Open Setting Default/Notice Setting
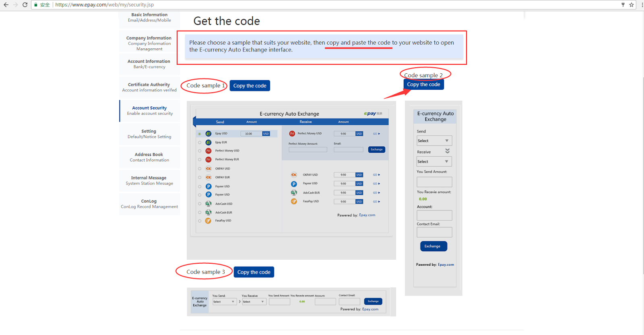Image resolution: width=644 pixels, height=335 pixels. coord(149,134)
